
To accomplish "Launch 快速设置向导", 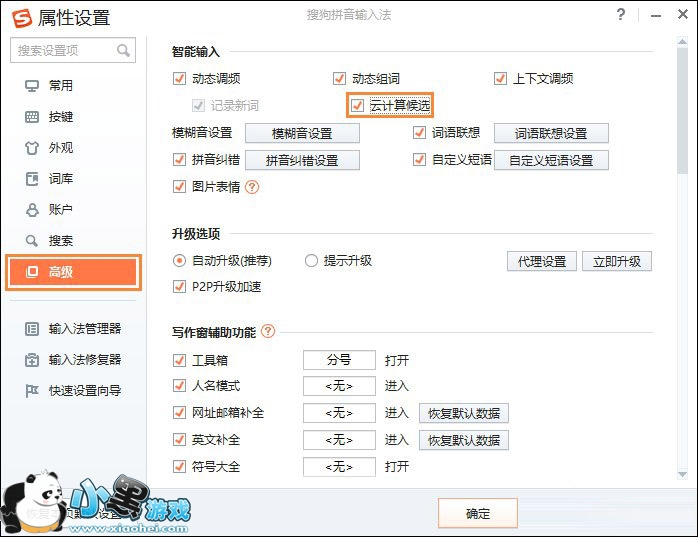I will point(73,391).
